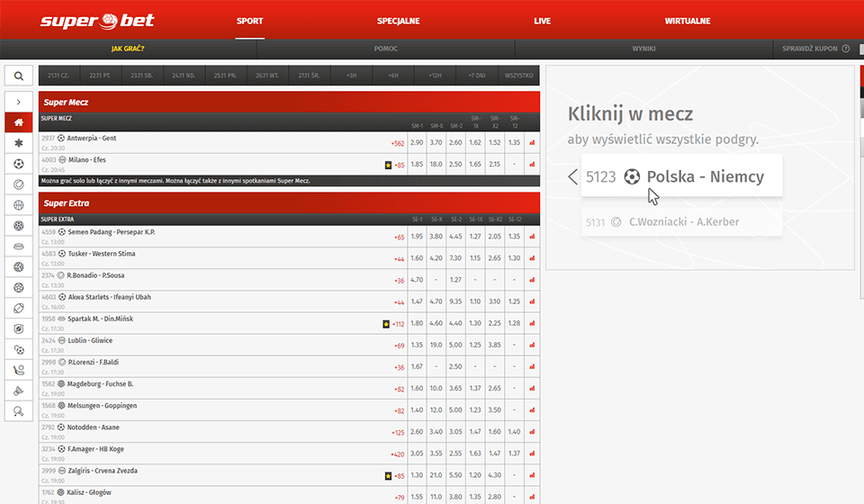Select odds 19.0 for Lublin - Gliwice

436,345
